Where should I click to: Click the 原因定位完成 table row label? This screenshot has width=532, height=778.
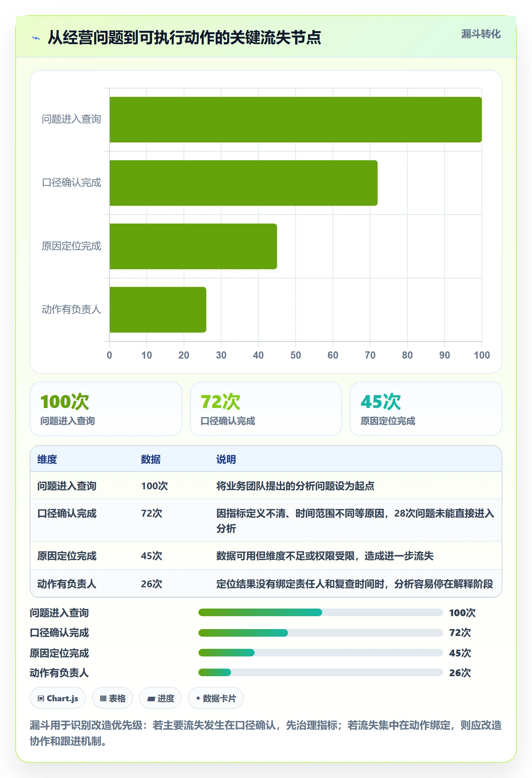click(x=67, y=556)
